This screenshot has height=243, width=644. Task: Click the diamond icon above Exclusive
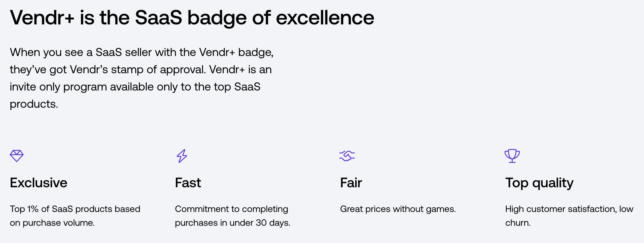tap(17, 156)
